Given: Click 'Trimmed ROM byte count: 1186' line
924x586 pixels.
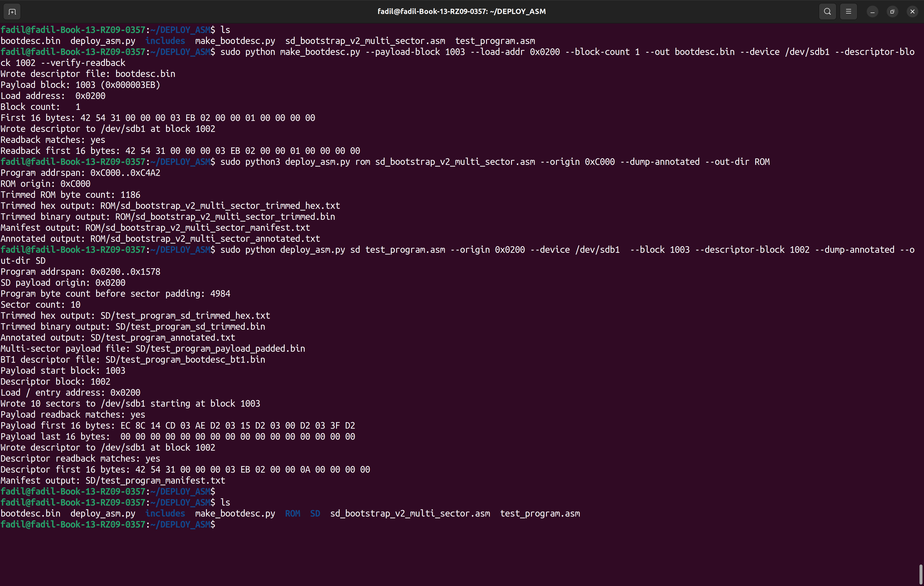Looking at the screenshot, I should (x=70, y=195).
